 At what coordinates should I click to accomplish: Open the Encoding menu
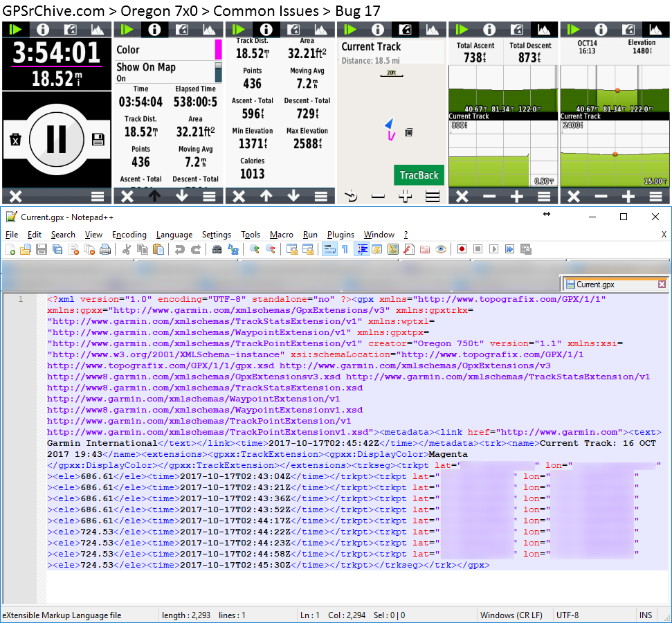click(x=129, y=235)
